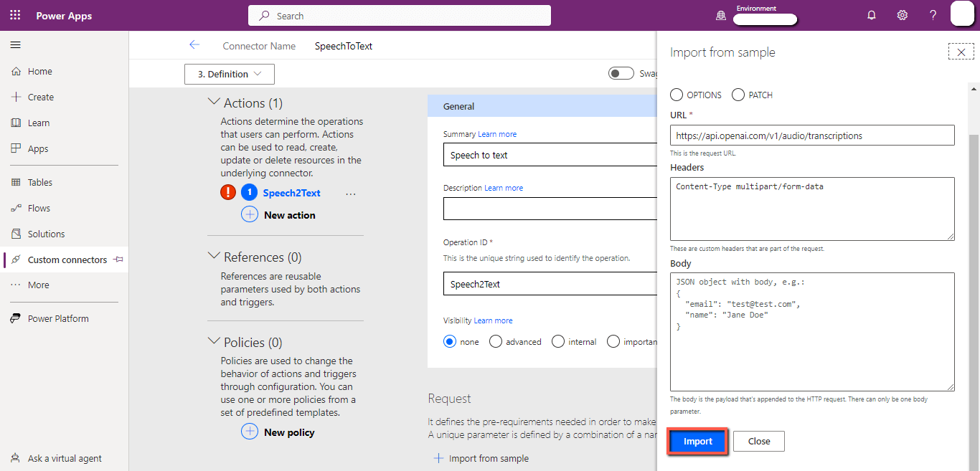Collapse the Policies (0) section
This screenshot has width=980, height=471.
coord(214,341)
